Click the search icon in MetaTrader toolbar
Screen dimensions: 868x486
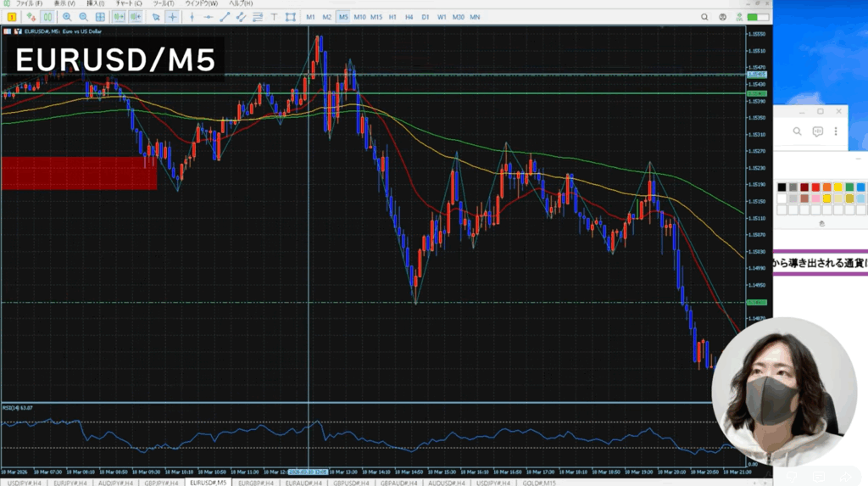pyautogui.click(x=705, y=17)
